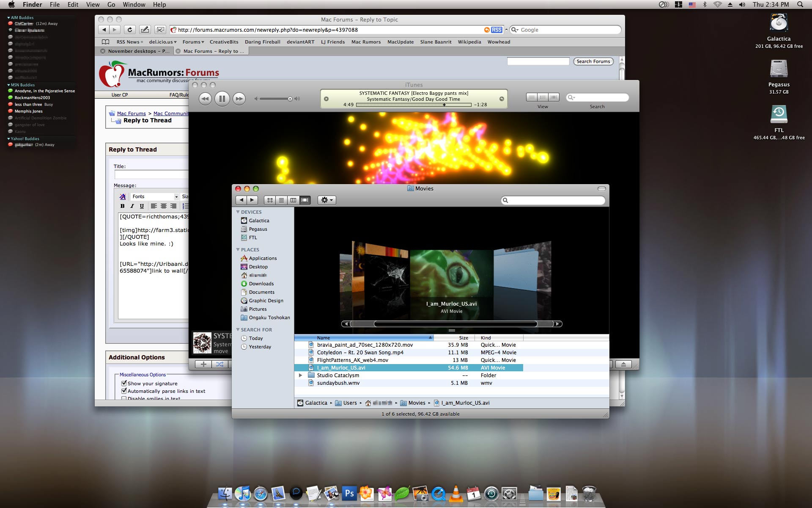
Task: Toggle Automatically parse links in text
Action: 124,391
